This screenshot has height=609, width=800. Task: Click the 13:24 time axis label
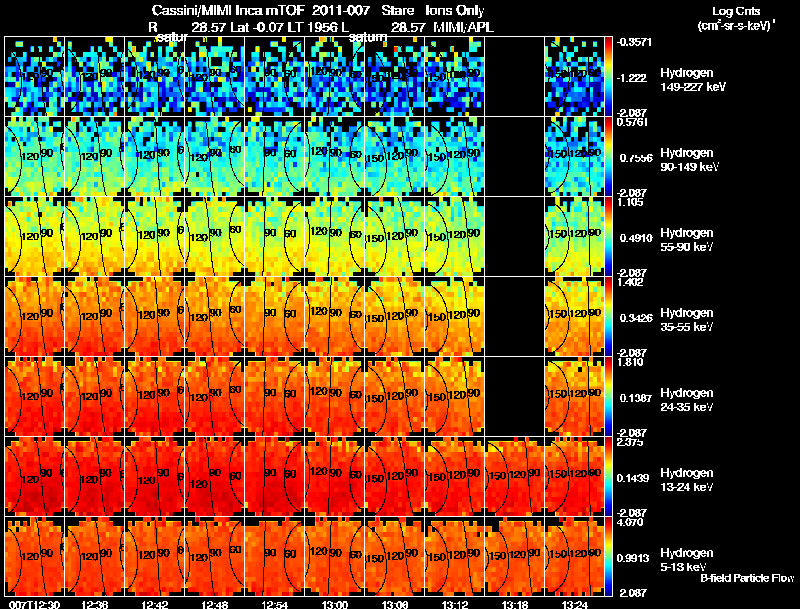click(x=575, y=604)
